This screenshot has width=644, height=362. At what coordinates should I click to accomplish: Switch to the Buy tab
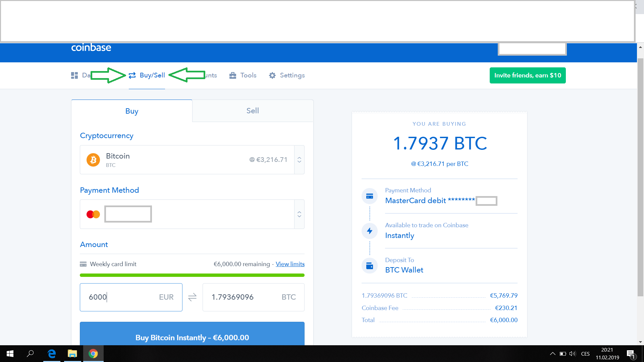(x=132, y=111)
